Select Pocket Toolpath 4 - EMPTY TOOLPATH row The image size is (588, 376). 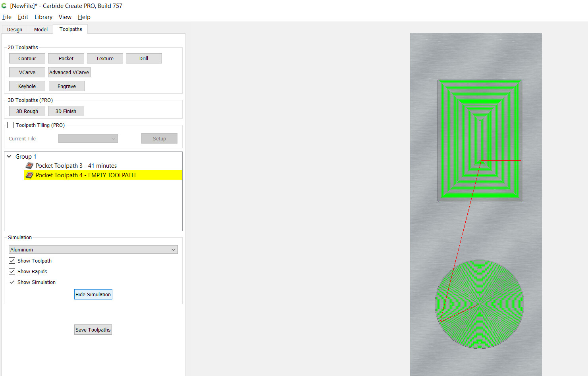coord(103,175)
